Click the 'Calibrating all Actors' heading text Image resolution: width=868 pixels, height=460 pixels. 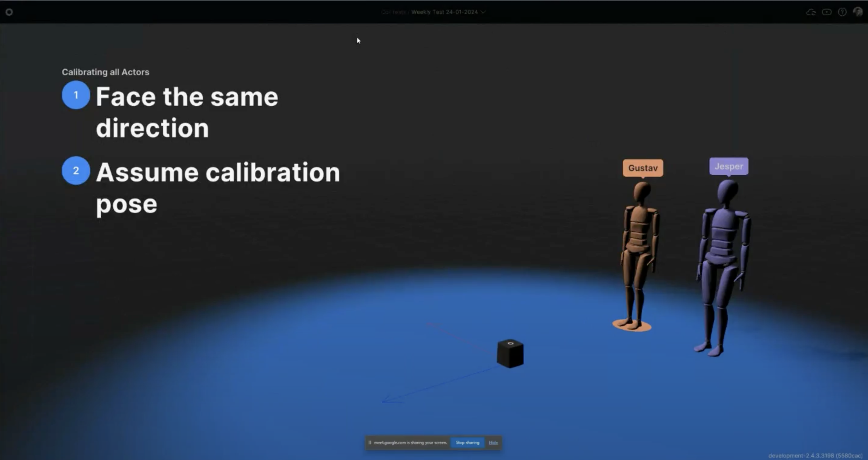pyautogui.click(x=105, y=72)
